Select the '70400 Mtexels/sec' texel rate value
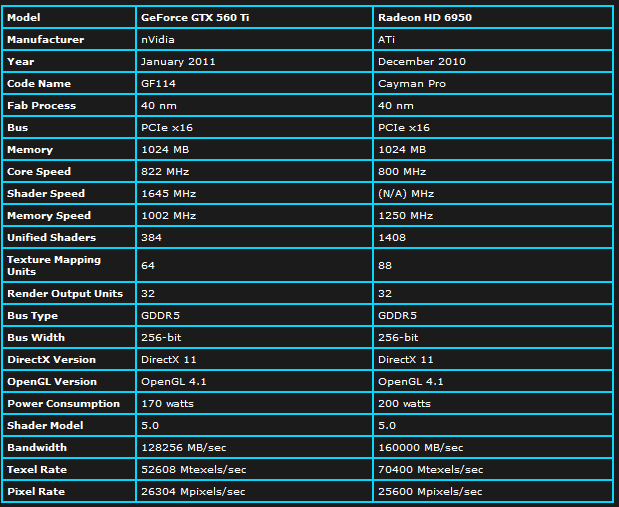The image size is (619, 507). 430,470
